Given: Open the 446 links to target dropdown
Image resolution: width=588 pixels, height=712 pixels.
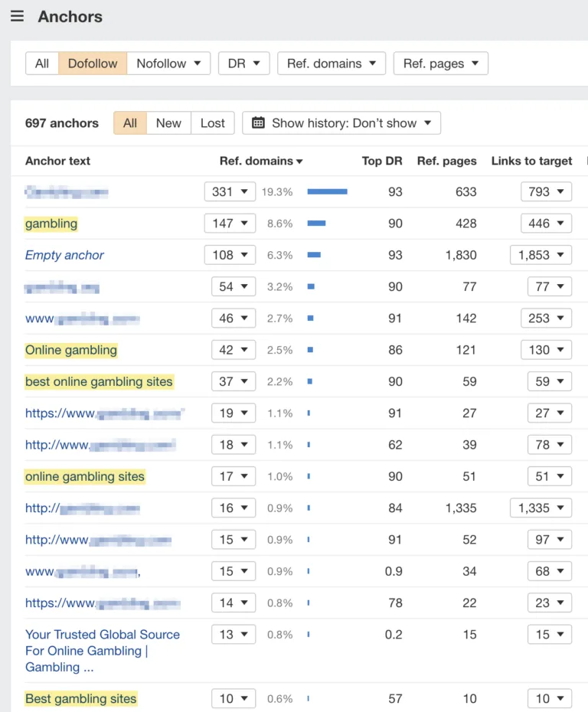Looking at the screenshot, I should (x=546, y=224).
